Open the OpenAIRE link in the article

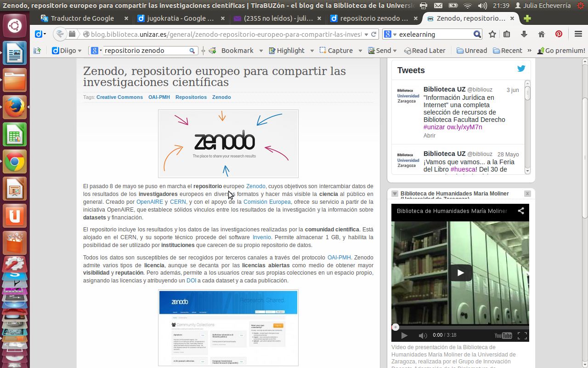click(x=149, y=202)
